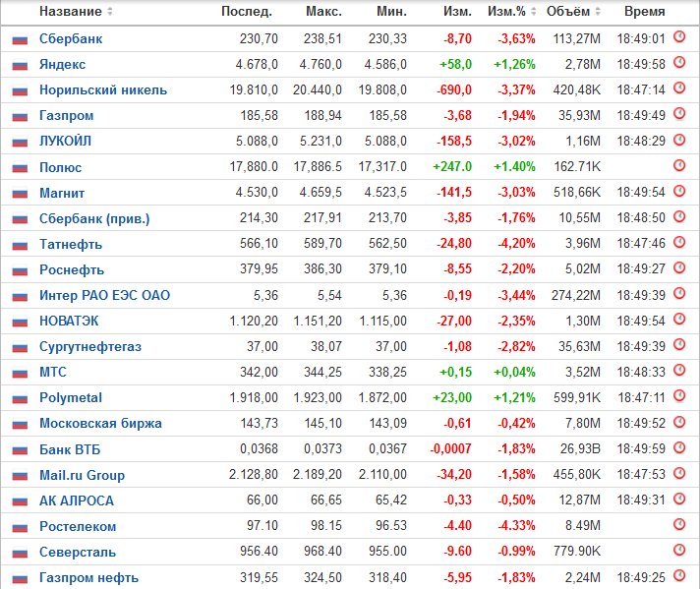Click the clock icon in the Татнефть row

tap(679, 243)
